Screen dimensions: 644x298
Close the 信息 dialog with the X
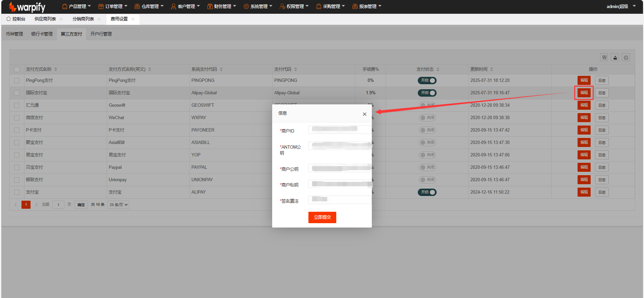pos(364,114)
